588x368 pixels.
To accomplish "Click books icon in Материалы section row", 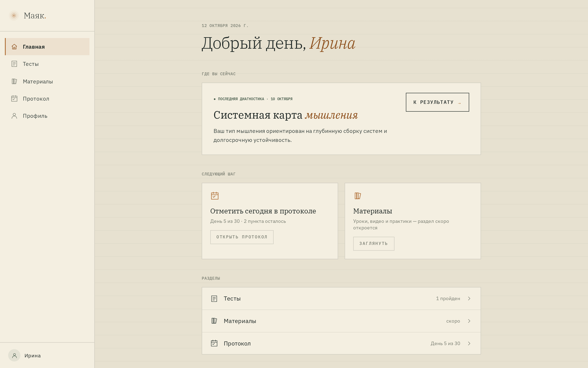I will 214,321.
